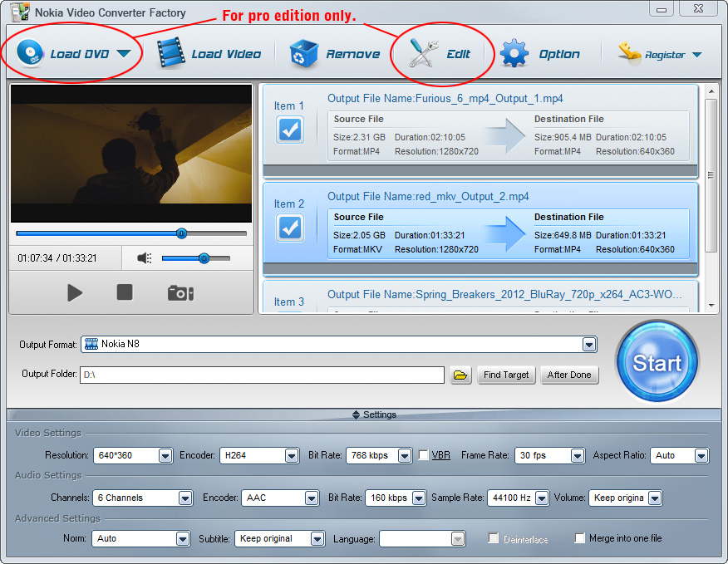Click Item 1 destination Size:905.4 MB text
Viewport: 728px width, 564px height.
point(563,137)
